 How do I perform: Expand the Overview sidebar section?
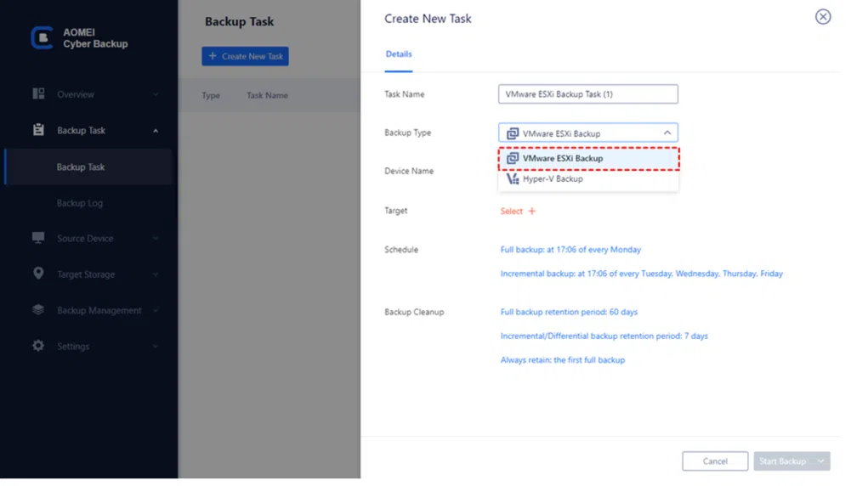[156, 94]
